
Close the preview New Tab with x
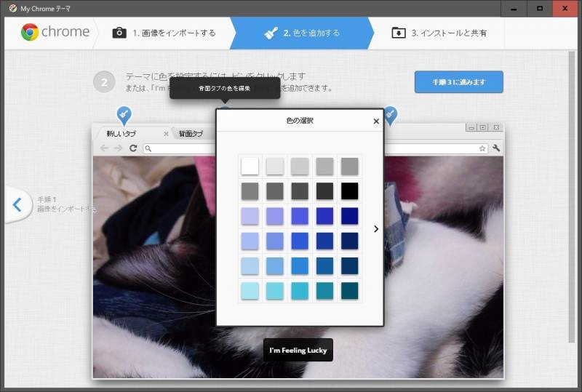click(166, 134)
